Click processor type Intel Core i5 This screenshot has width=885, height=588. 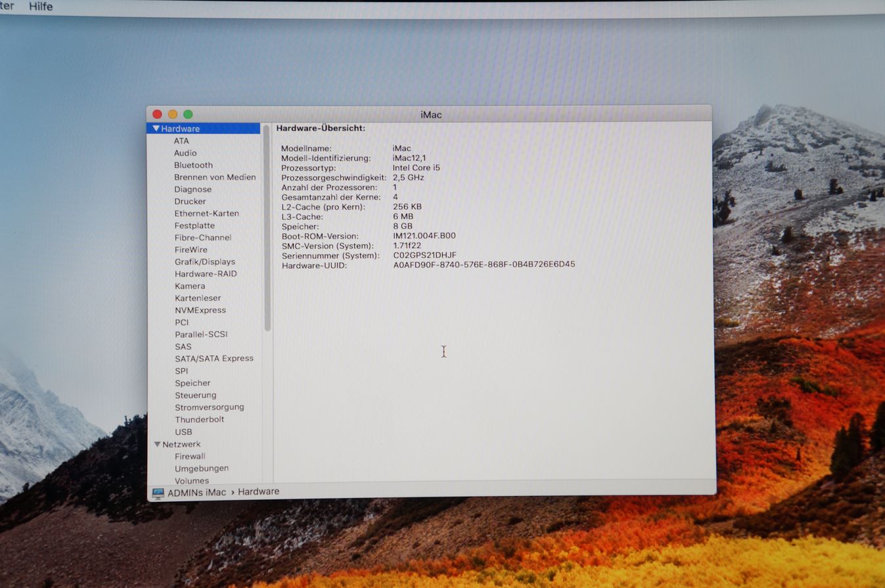tap(417, 168)
